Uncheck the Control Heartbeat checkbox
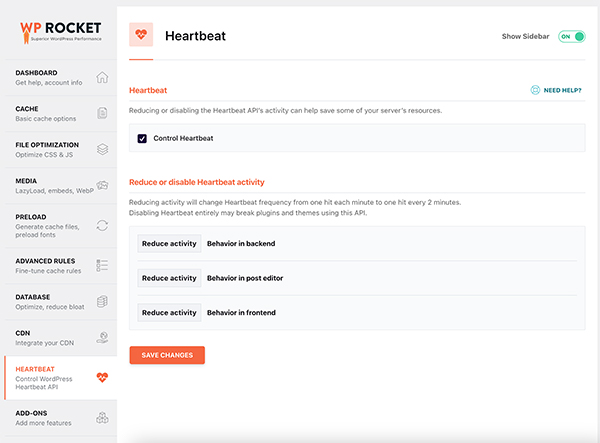Screen dimensions: 600x443 142,138
